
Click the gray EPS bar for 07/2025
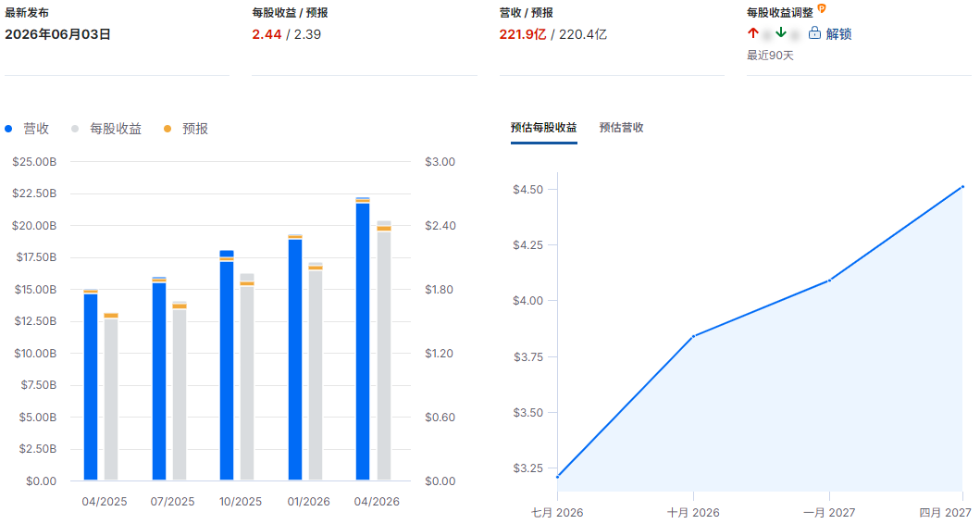pyautogui.click(x=180, y=391)
